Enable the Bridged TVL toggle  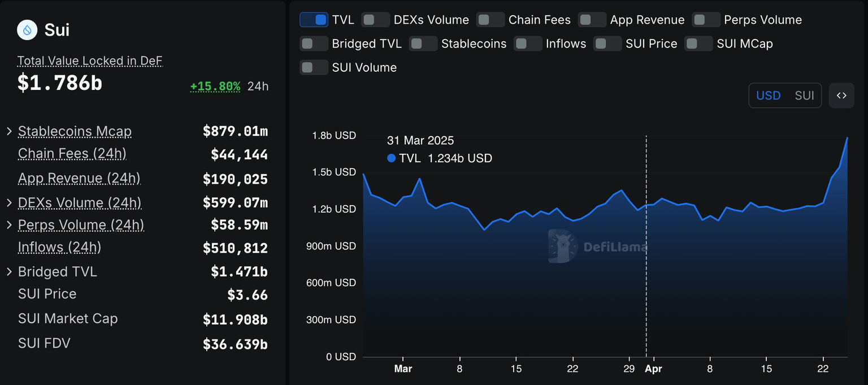pos(314,44)
